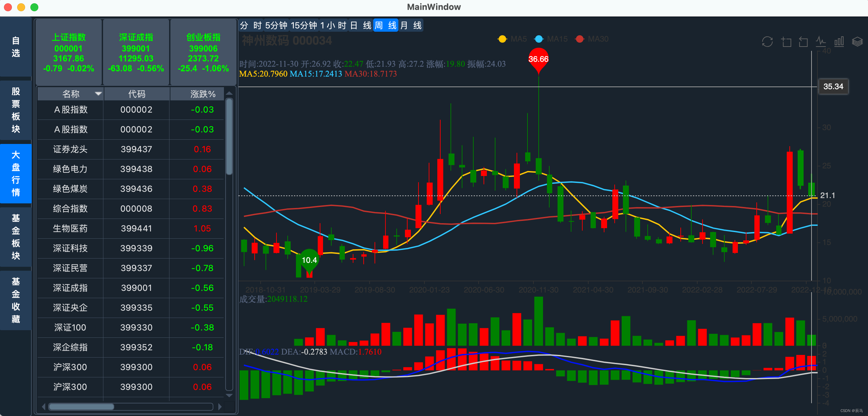
Task: Click the list scroll-up arrow
Action: (x=229, y=93)
